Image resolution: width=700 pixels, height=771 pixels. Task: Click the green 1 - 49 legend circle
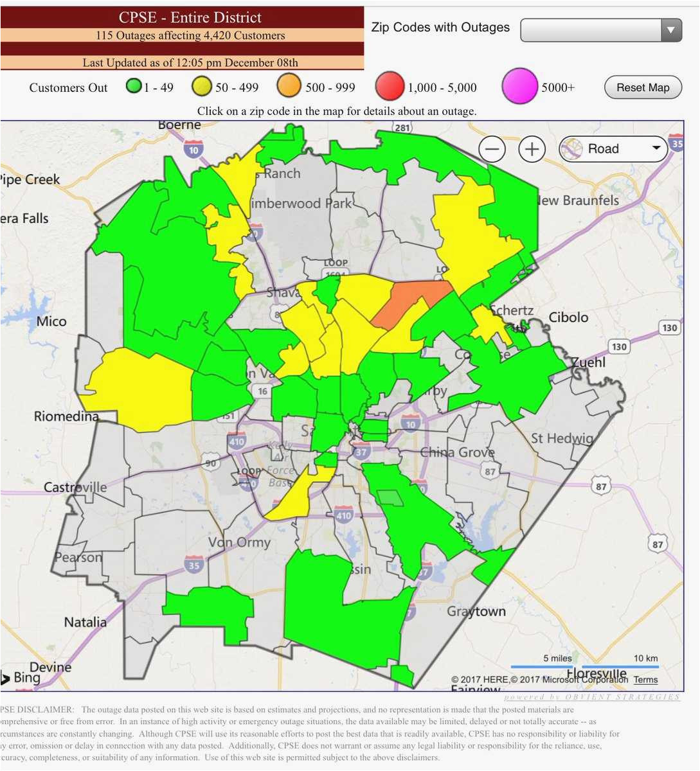[134, 86]
